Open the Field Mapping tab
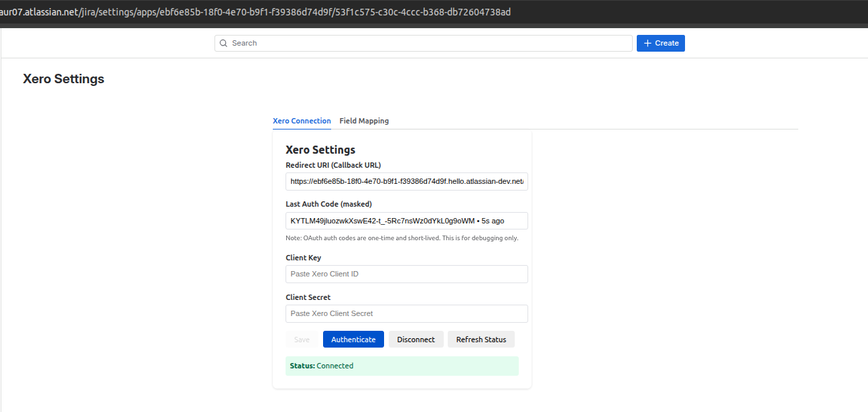868x412 pixels. coord(364,121)
